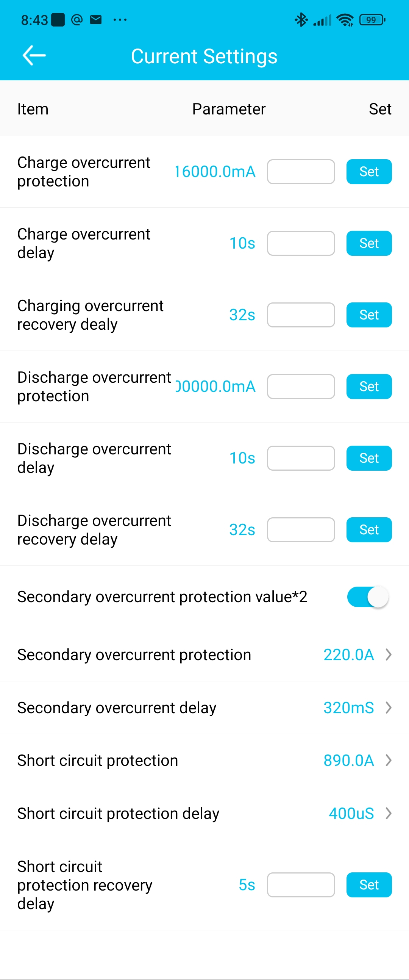Tap the three-dots notification overflow icon
Image resolution: width=409 pixels, height=980 pixels.
click(120, 20)
